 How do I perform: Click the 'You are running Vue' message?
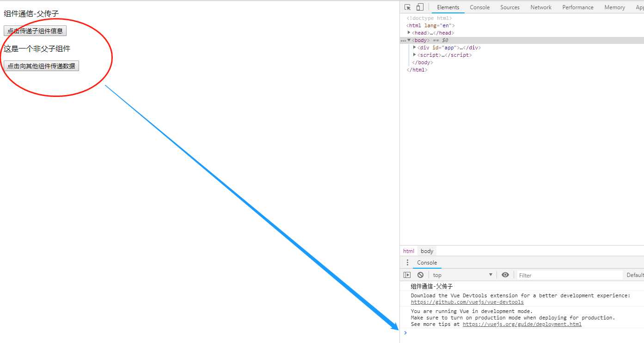pos(472,311)
